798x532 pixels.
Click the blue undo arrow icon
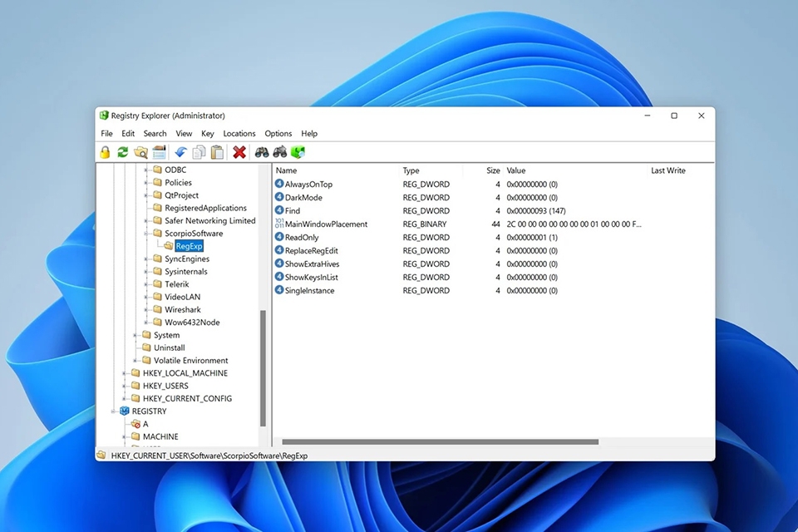[x=180, y=152]
